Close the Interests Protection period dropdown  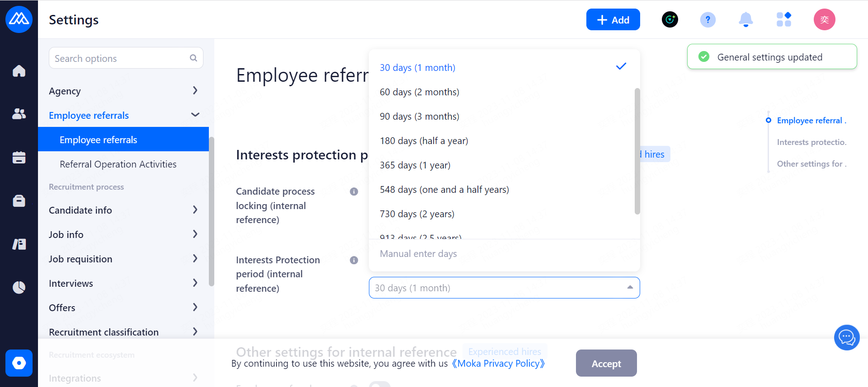pyautogui.click(x=630, y=288)
